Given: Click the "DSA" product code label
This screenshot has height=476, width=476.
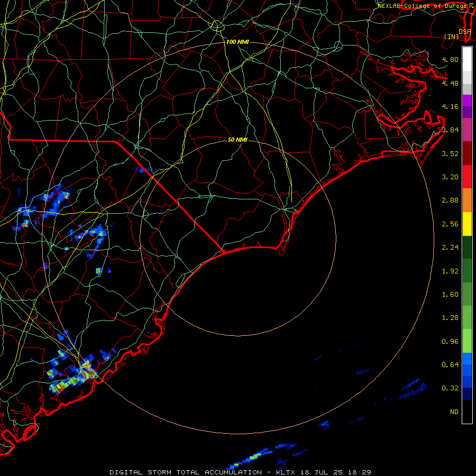Looking at the screenshot, I should click(x=465, y=32).
